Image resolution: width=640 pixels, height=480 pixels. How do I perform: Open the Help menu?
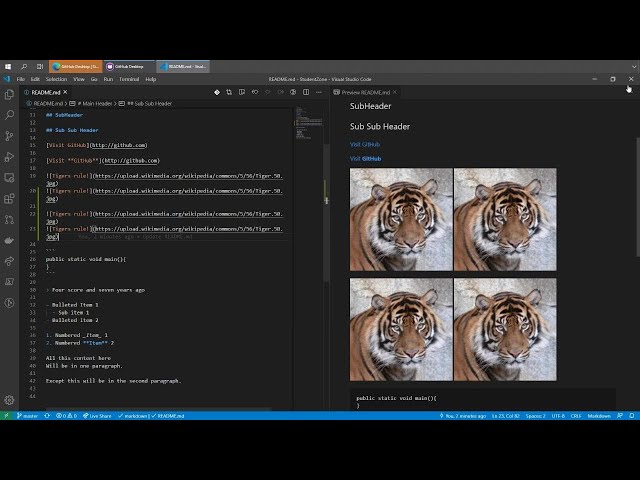151,79
